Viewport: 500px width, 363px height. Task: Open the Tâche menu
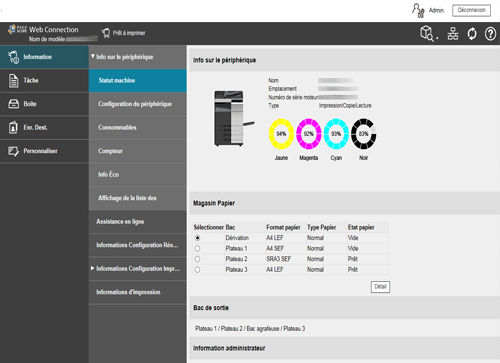(44, 81)
